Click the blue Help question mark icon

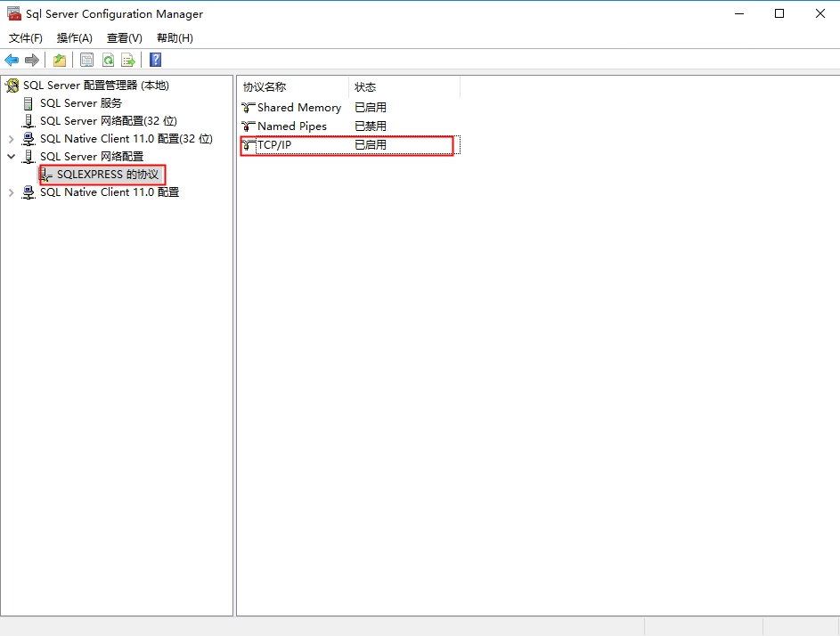pos(156,61)
